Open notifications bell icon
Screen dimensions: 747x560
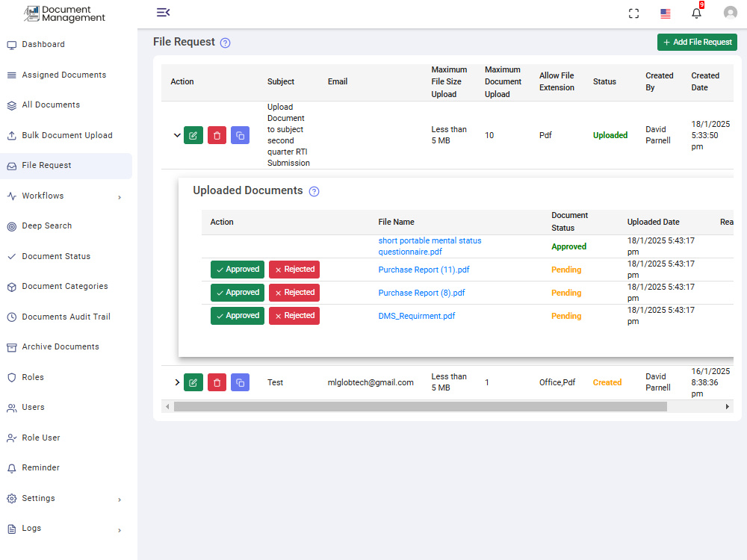[696, 13]
